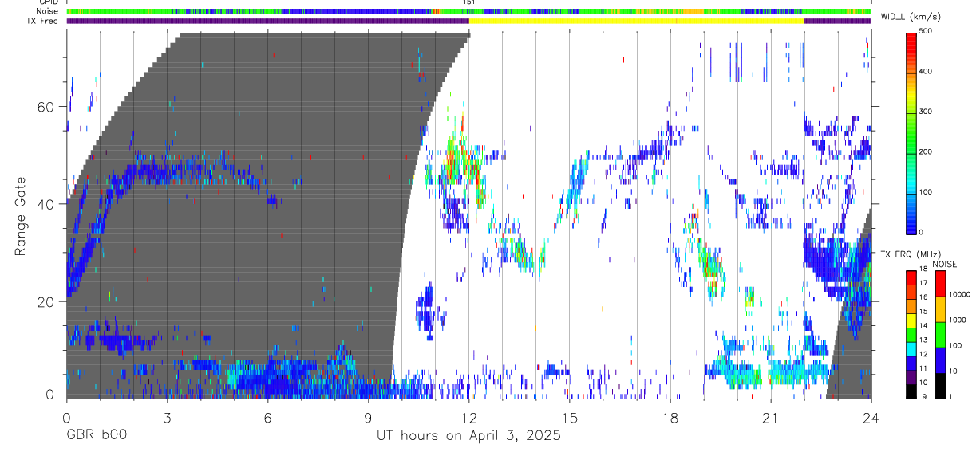Viewport: 980px width, 452px height.
Task: Click the 'TX Freq' row label at top left
Action: coord(42,21)
